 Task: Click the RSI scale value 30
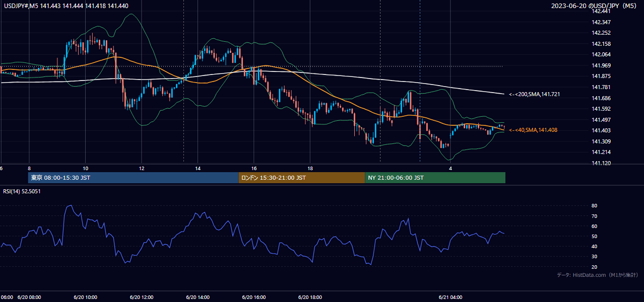(x=594, y=256)
